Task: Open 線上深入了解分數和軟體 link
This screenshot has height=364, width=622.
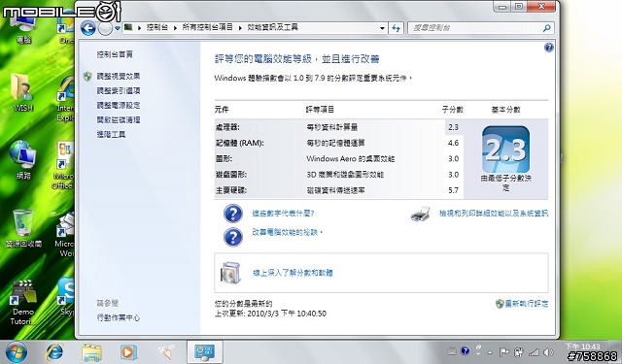Action: coord(293,273)
